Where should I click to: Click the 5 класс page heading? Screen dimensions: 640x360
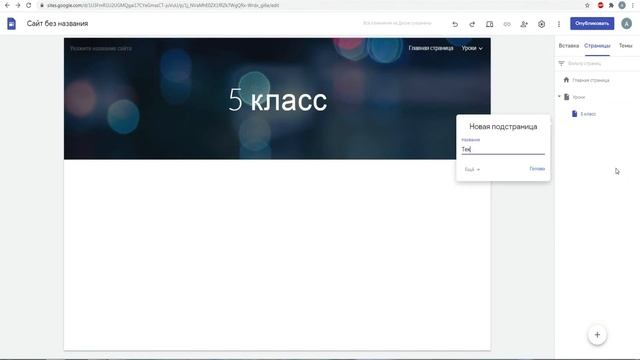point(278,100)
